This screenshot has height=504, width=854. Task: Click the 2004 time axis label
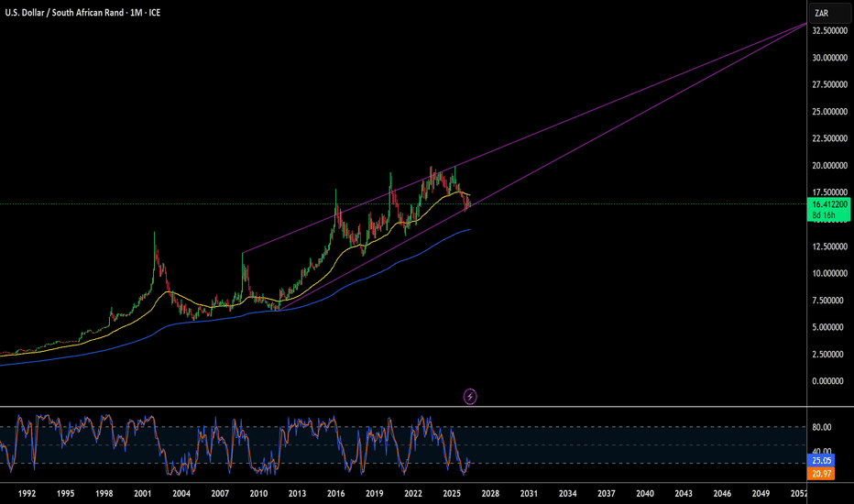pyautogui.click(x=181, y=494)
